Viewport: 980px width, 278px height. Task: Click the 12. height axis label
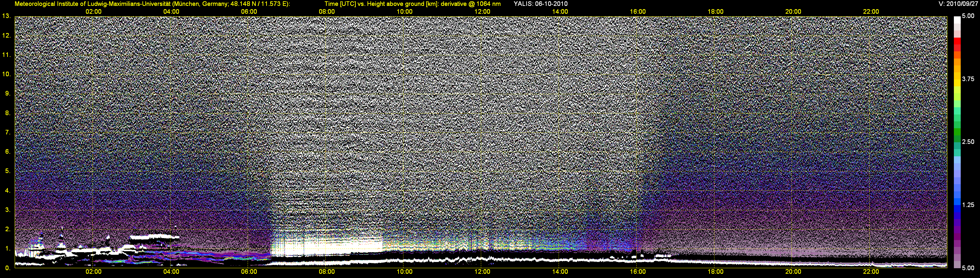click(6, 35)
